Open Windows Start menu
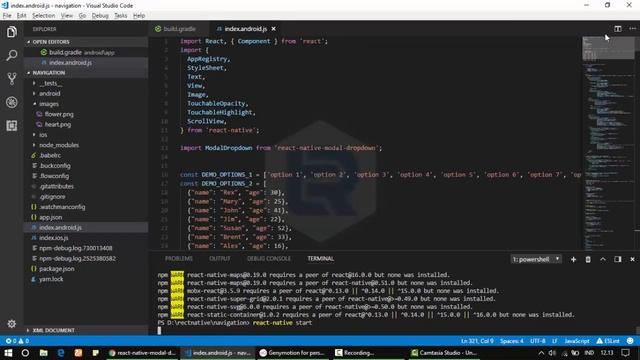640x360 pixels. pos(8,353)
